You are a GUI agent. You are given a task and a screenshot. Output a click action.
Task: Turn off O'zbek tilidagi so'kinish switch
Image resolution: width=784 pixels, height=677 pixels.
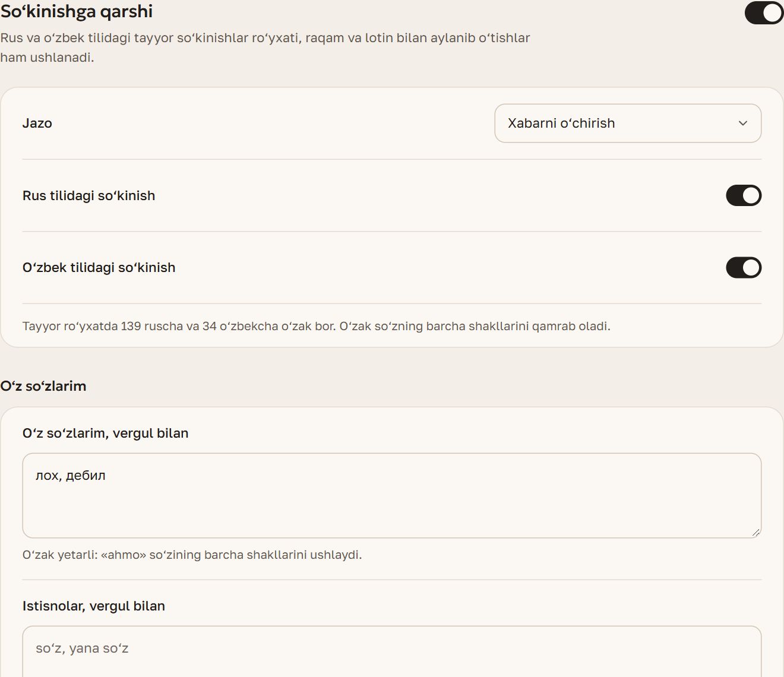744,267
